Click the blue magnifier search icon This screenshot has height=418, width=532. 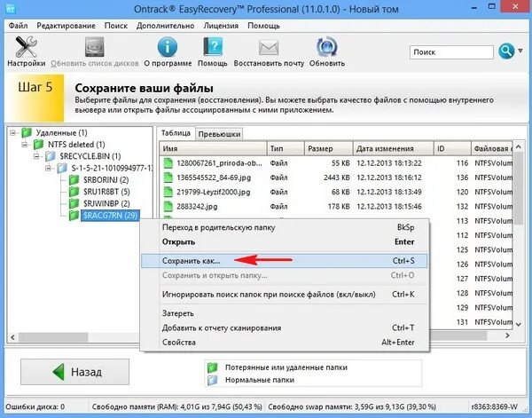point(506,51)
